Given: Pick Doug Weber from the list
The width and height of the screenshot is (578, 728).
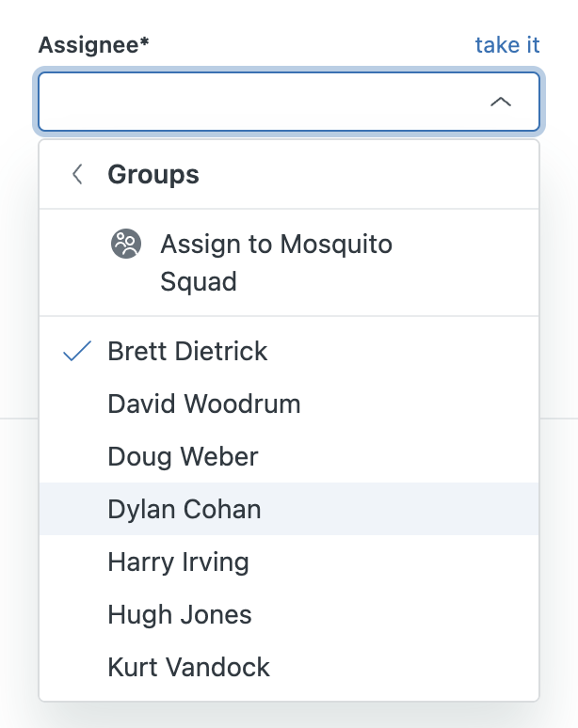Looking at the screenshot, I should (183, 457).
